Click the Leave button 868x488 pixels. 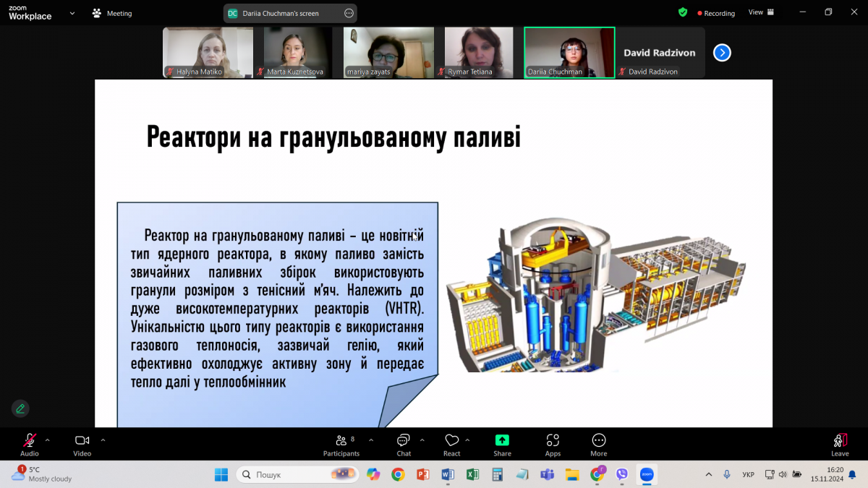click(839, 444)
